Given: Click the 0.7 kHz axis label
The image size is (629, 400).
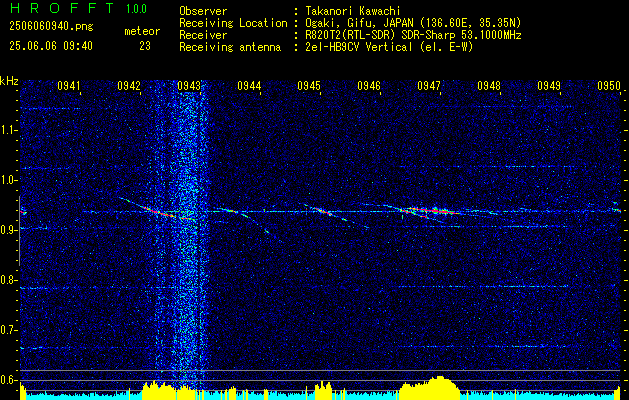Looking at the screenshot, I should click(8, 330).
